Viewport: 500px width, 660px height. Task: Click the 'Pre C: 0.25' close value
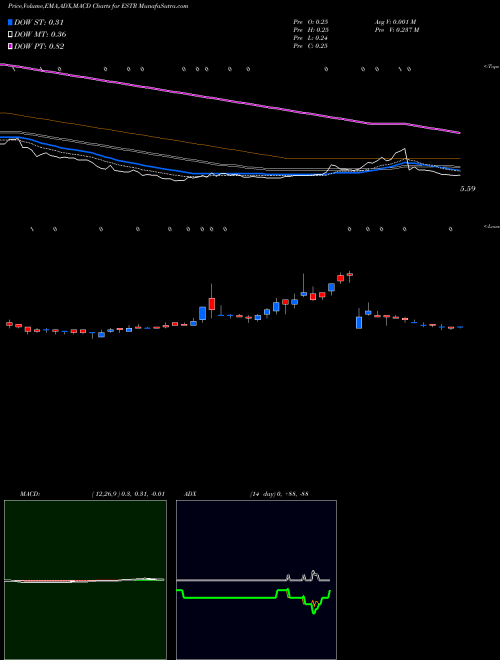(x=311, y=46)
